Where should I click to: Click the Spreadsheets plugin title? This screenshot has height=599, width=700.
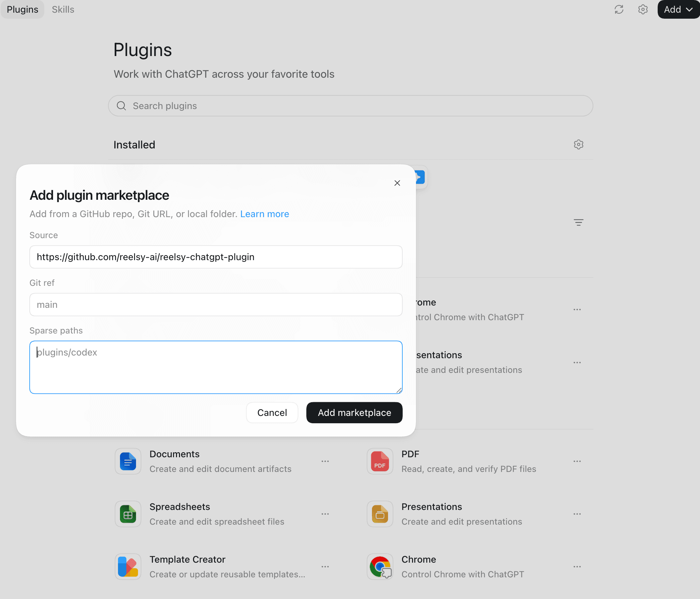click(x=180, y=507)
